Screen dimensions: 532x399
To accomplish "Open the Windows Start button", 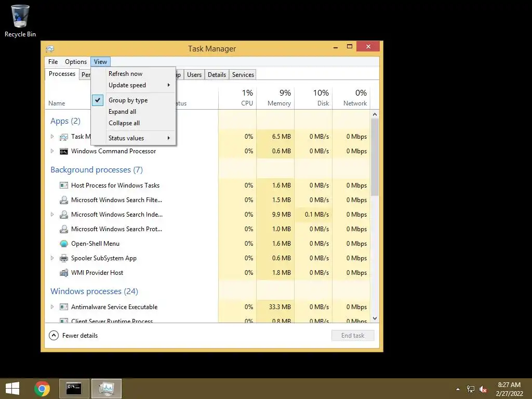I will pyautogui.click(x=12, y=389).
